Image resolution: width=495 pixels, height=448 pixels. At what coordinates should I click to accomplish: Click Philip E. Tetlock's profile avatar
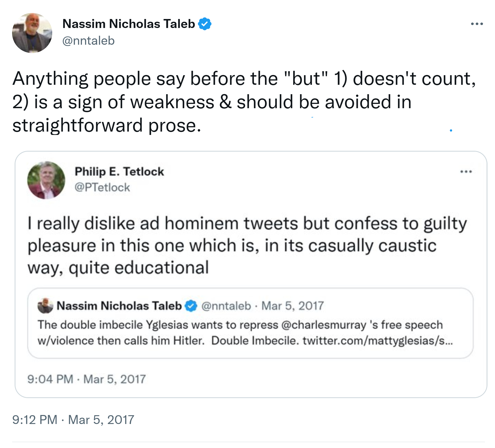pos(46,180)
